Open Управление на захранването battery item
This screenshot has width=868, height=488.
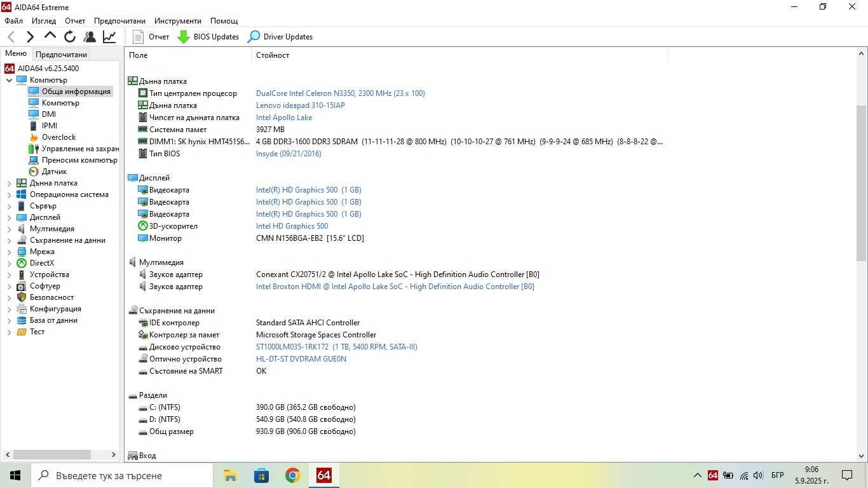(x=34, y=149)
